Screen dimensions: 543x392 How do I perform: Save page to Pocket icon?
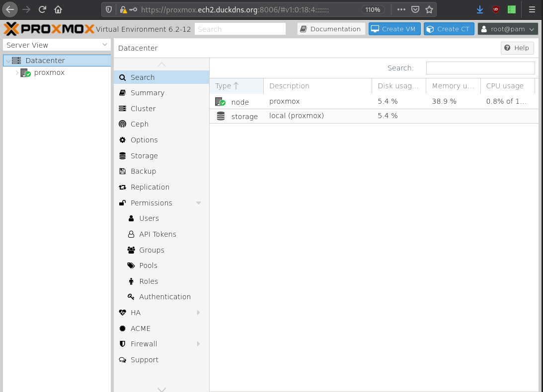pos(415,9)
